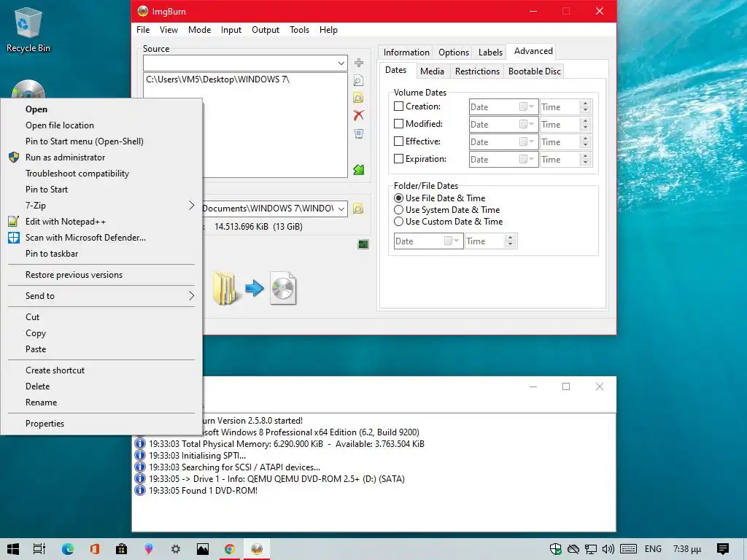Click Windows Security tray icon

tap(555, 549)
